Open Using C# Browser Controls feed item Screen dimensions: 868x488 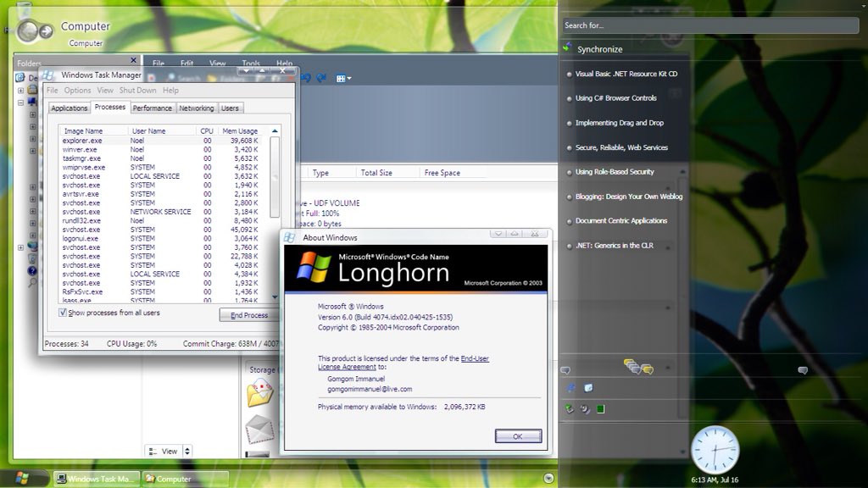click(616, 98)
